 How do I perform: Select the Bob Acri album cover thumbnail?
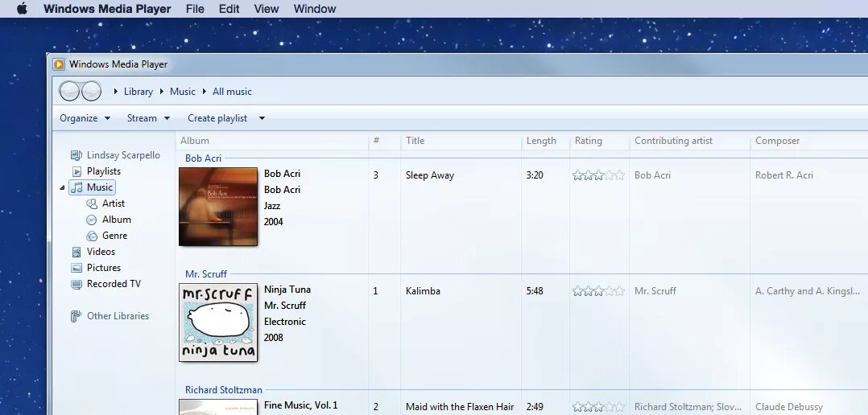(218, 207)
